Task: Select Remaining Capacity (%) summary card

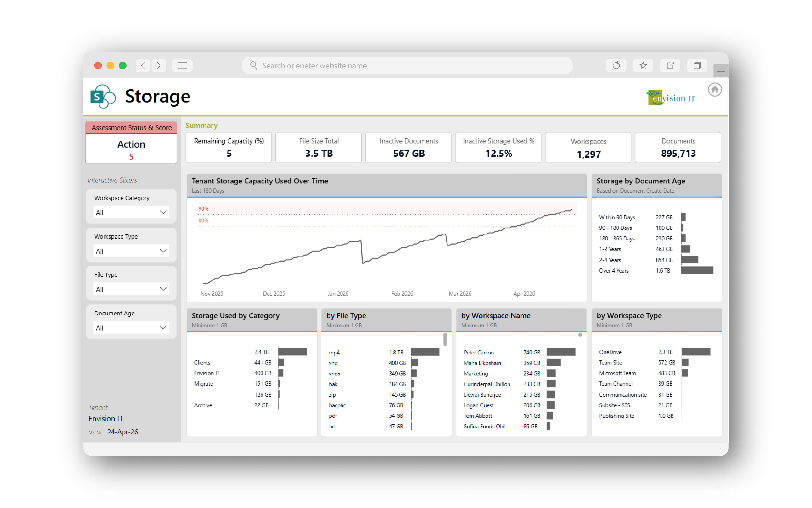Action: coord(229,148)
